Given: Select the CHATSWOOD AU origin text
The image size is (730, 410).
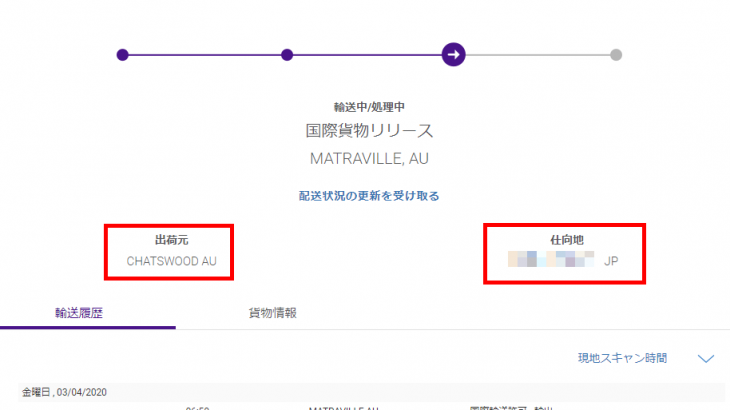Looking at the screenshot, I should click(x=171, y=261).
